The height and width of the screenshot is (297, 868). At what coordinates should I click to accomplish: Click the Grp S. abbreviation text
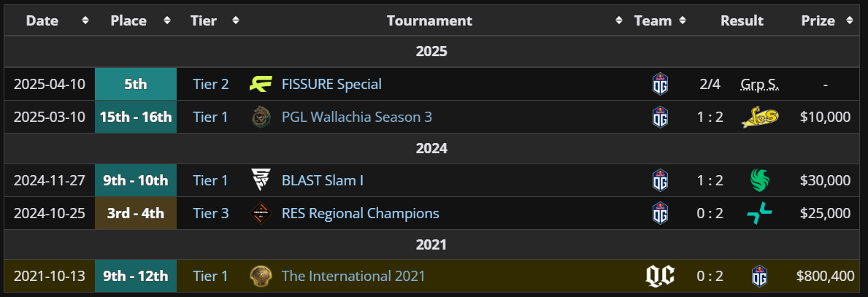759,85
